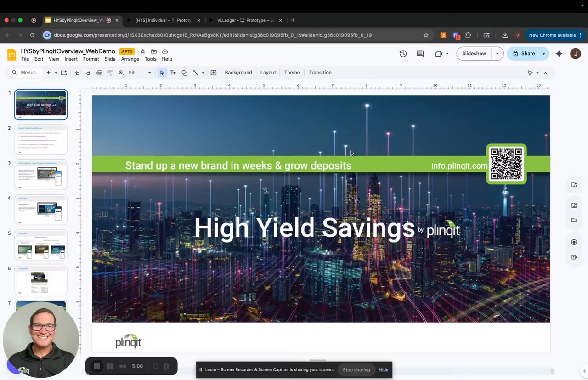Delete the Loom recording with trash icon
The image size is (588, 380).
167,366
